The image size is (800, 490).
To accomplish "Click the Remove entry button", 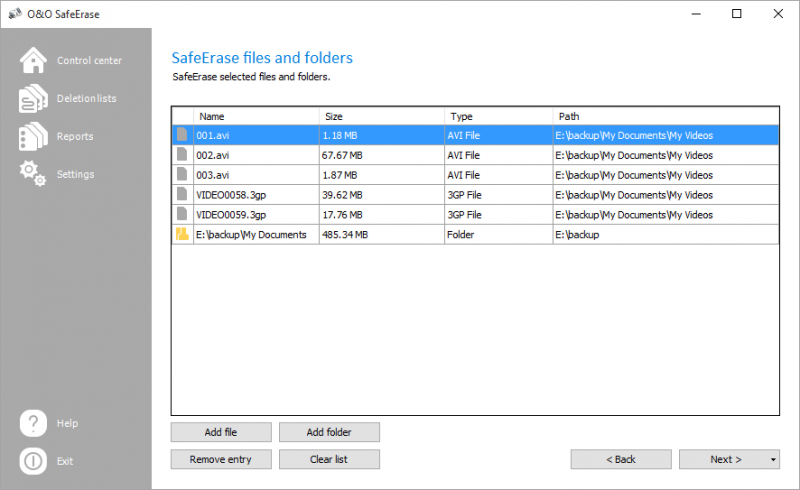I will coord(221,459).
